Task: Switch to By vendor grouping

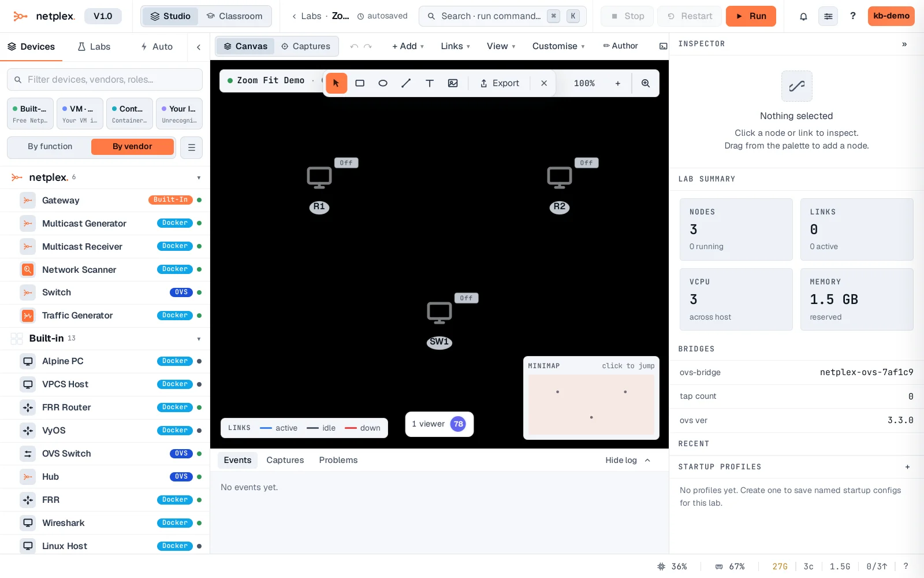Action: point(132,147)
